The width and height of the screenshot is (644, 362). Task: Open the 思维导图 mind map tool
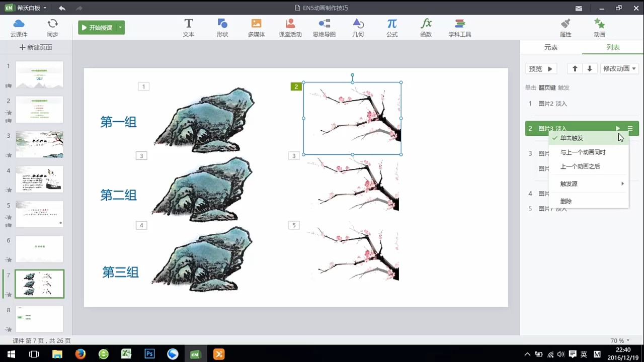[x=325, y=28]
